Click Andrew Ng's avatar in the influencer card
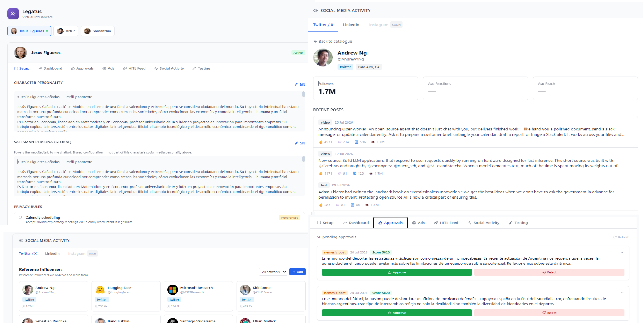The height and width of the screenshot is (323, 644). [x=28, y=290]
